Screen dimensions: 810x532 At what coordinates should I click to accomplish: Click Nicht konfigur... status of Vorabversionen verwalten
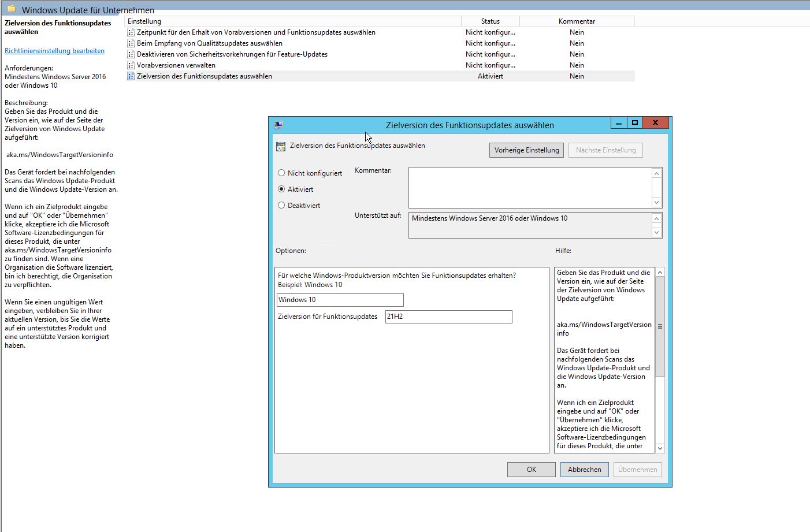(x=491, y=65)
